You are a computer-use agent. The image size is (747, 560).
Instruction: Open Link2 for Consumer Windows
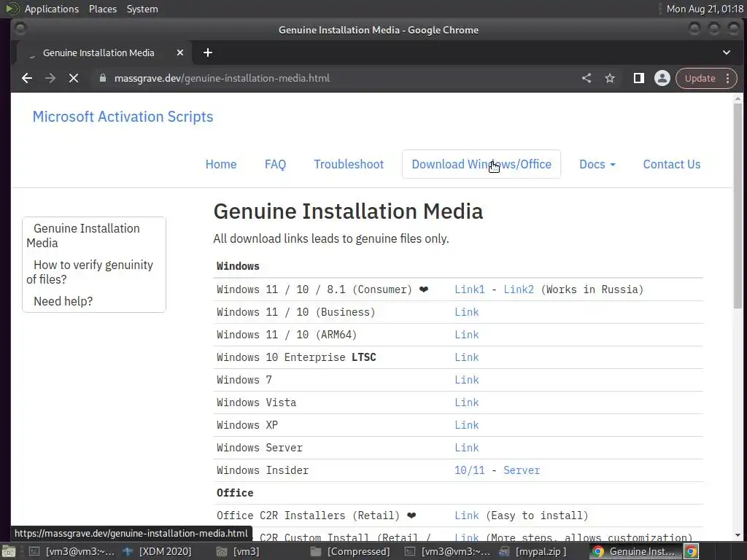point(519,289)
